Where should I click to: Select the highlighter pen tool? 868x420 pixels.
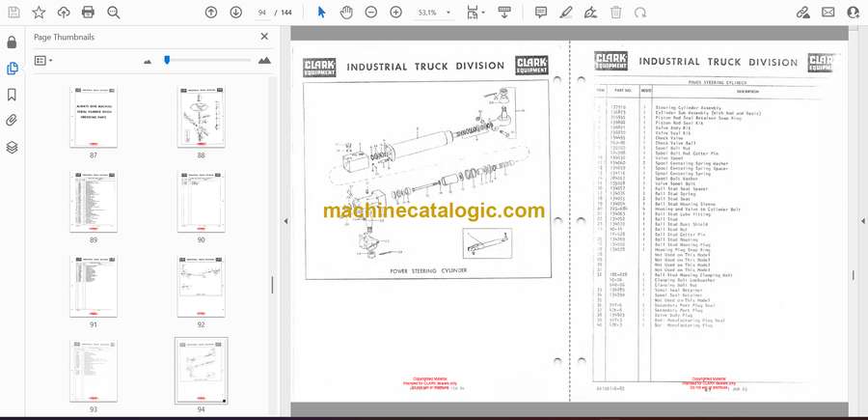(x=566, y=13)
